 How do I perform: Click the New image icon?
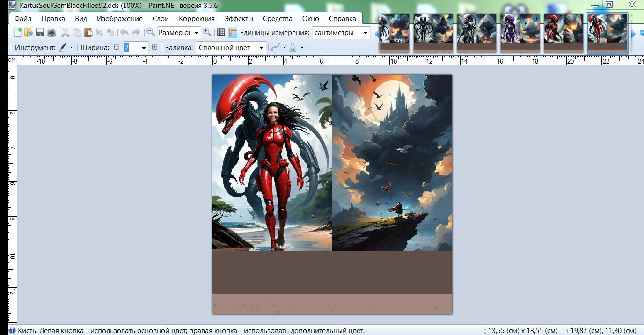18,32
